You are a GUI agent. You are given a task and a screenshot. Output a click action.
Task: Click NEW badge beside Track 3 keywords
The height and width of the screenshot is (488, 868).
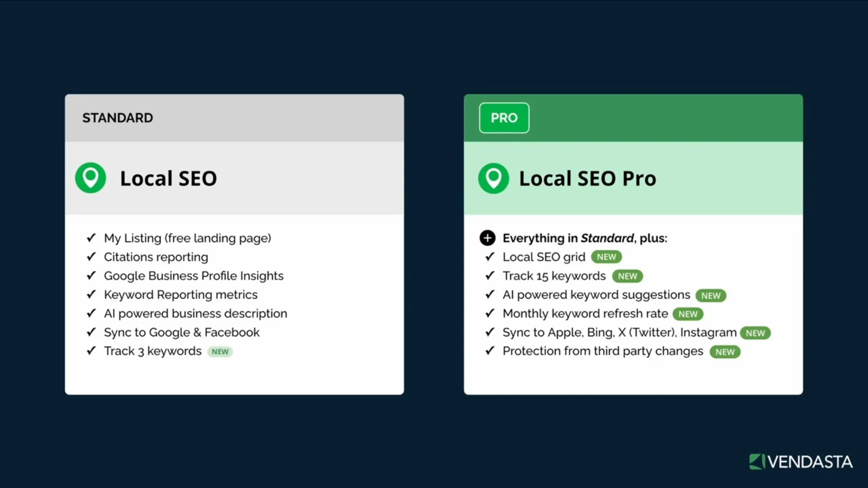(220, 352)
